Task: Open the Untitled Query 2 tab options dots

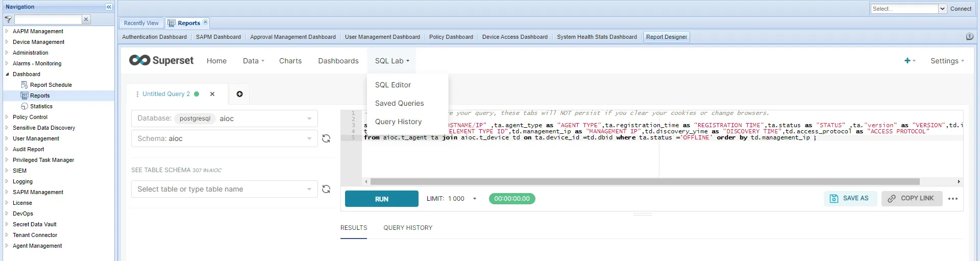Action: pyautogui.click(x=137, y=94)
